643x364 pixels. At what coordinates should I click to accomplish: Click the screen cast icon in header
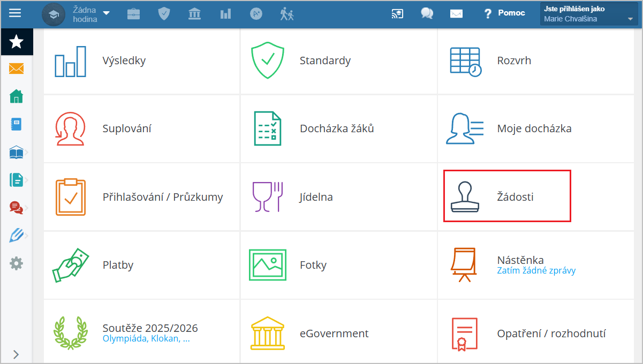397,14
